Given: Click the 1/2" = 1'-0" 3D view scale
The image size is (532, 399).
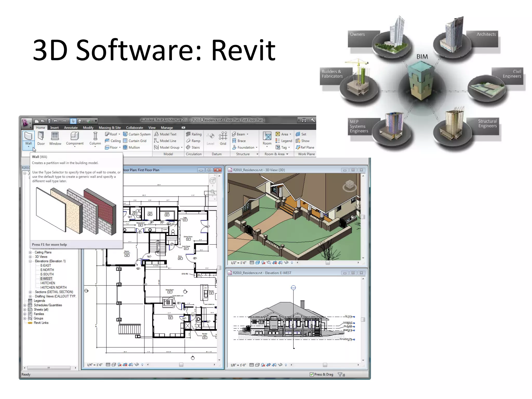Looking at the screenshot, I should pyautogui.click(x=238, y=263).
